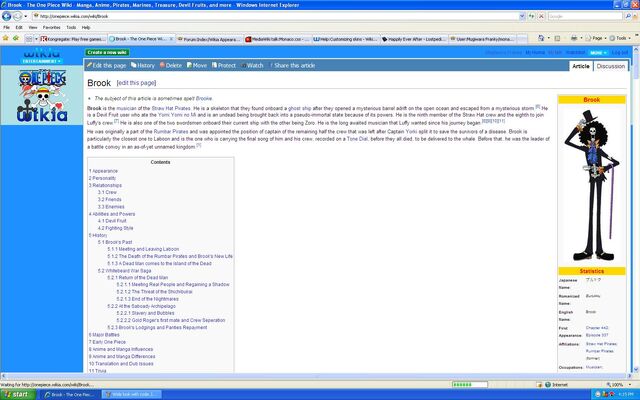
Task: Open the View menu
Action: [x=33, y=27]
